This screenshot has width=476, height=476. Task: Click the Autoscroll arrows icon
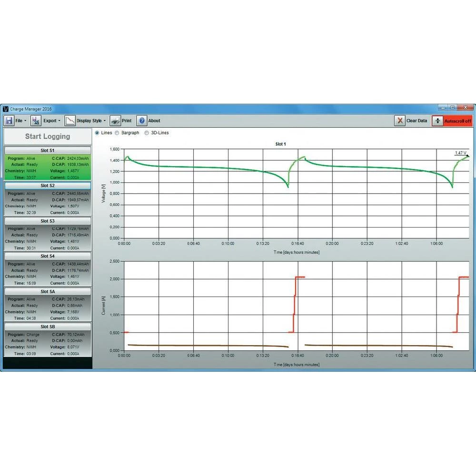coord(437,121)
